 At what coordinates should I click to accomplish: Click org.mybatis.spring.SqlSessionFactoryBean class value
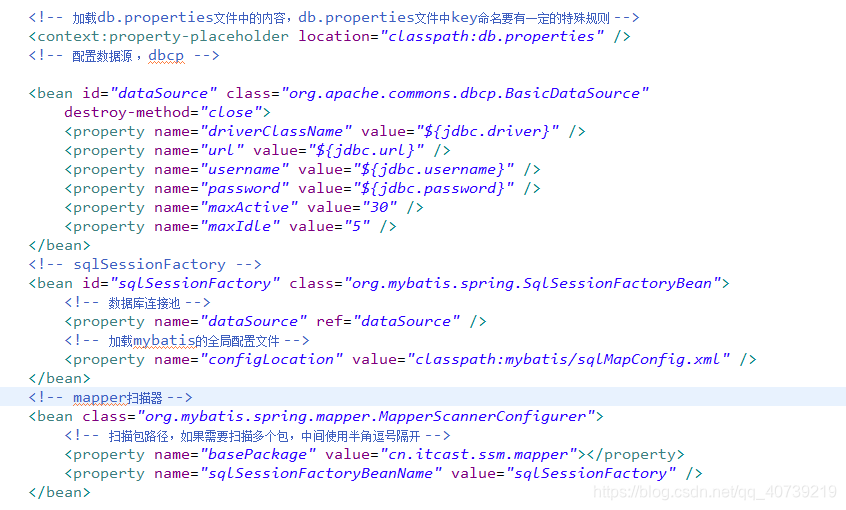coord(532,283)
